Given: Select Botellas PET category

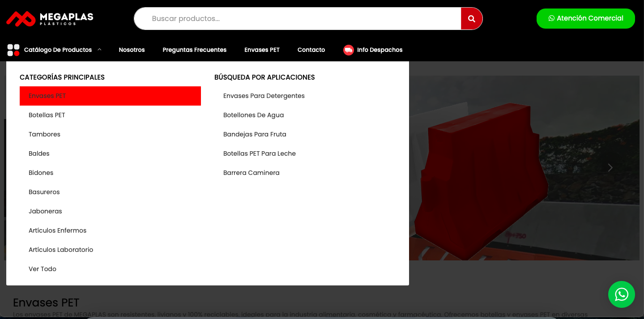Looking at the screenshot, I should click(x=110, y=115).
